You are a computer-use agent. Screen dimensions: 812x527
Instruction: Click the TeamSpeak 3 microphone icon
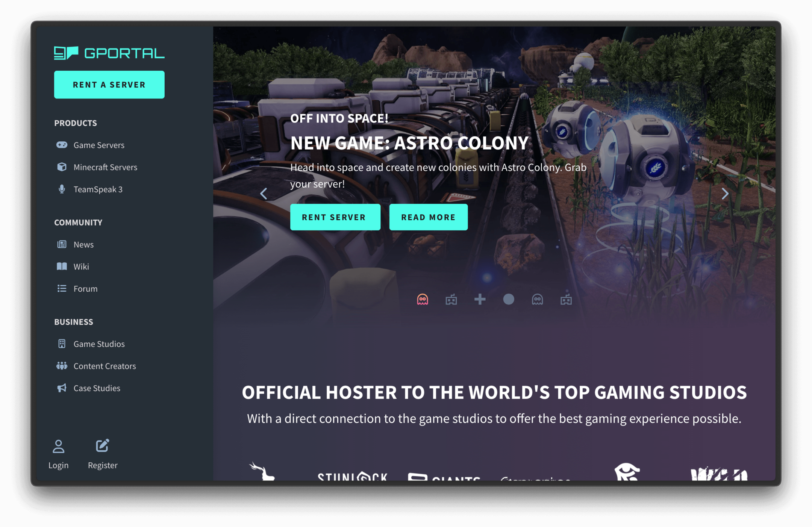62,189
